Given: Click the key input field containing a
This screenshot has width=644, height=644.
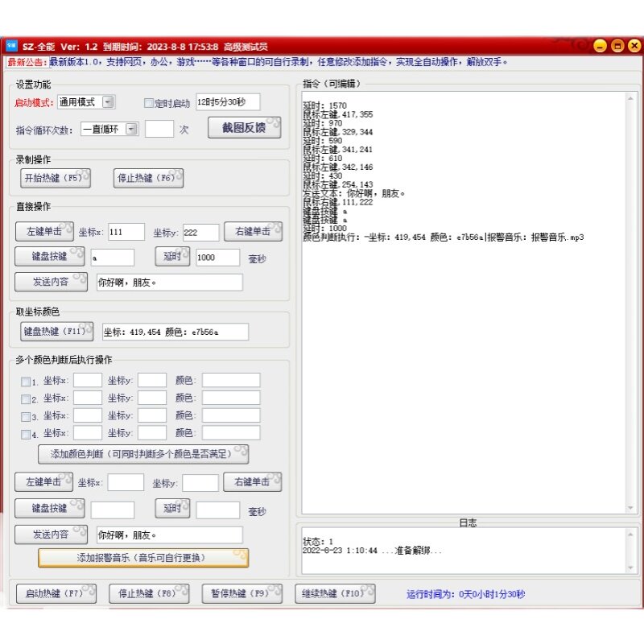Looking at the screenshot, I should (x=113, y=258).
